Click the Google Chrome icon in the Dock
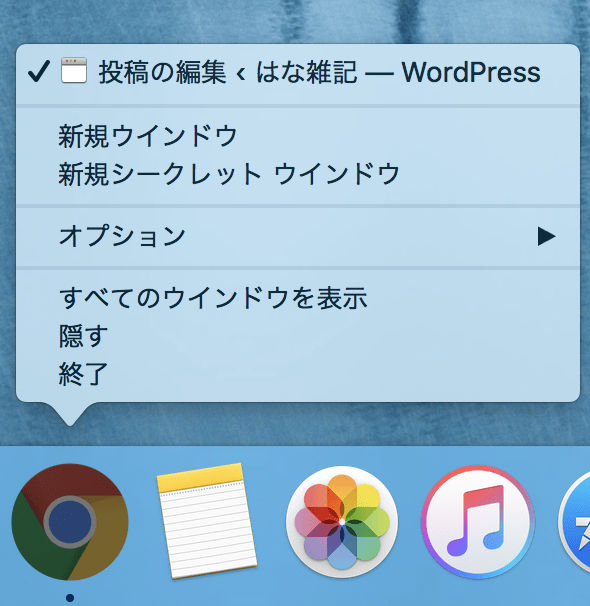 70,522
